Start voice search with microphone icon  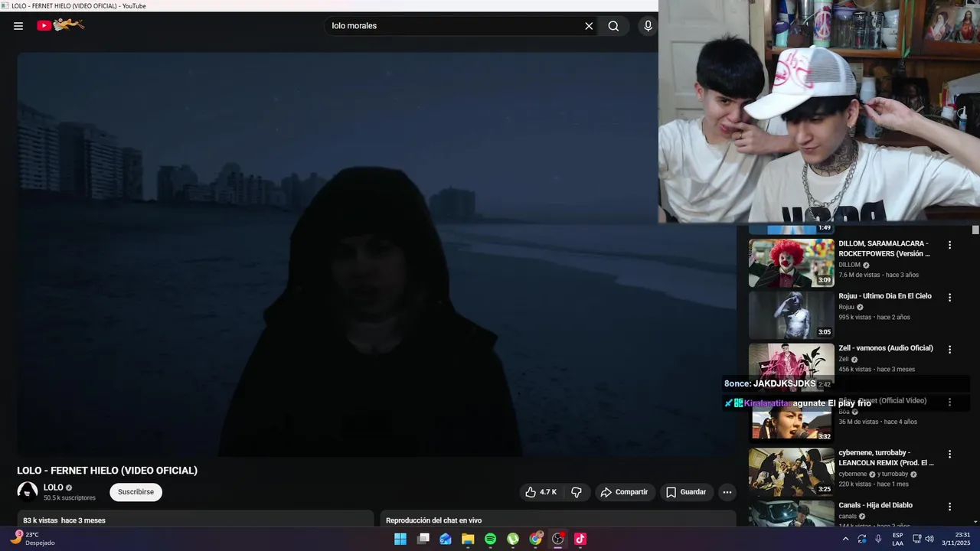(x=648, y=26)
